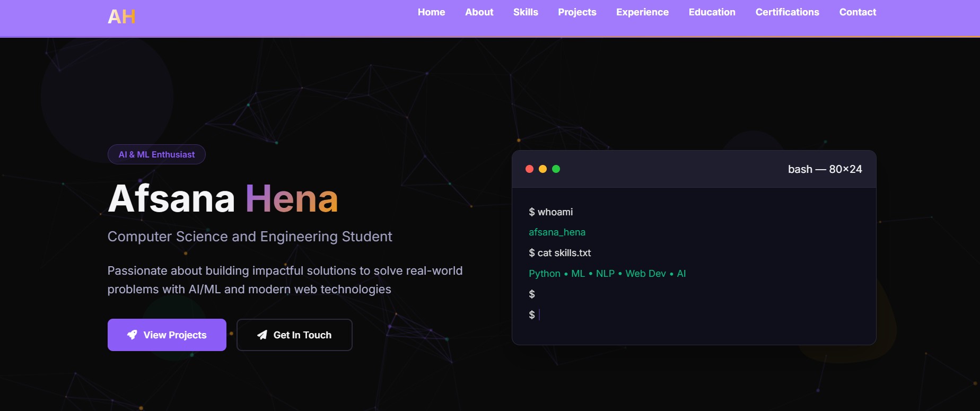Screen dimensions: 980x411
Task: Select the 'AI & ML Enthusiast' badge pill
Action: click(x=156, y=154)
